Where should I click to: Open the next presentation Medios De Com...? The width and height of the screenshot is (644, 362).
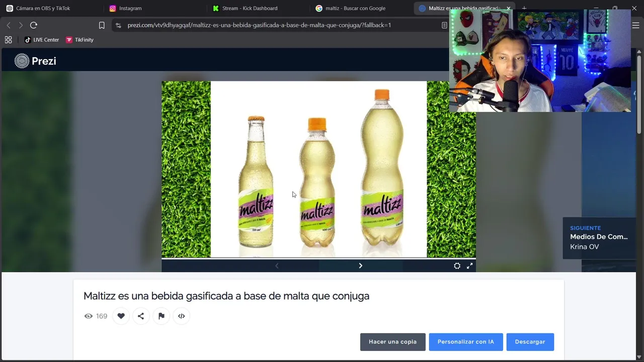pyautogui.click(x=599, y=238)
